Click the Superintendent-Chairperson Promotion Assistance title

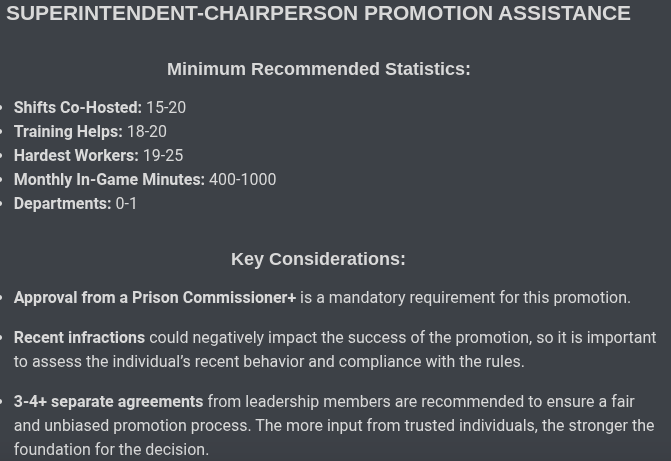pyautogui.click(x=318, y=13)
